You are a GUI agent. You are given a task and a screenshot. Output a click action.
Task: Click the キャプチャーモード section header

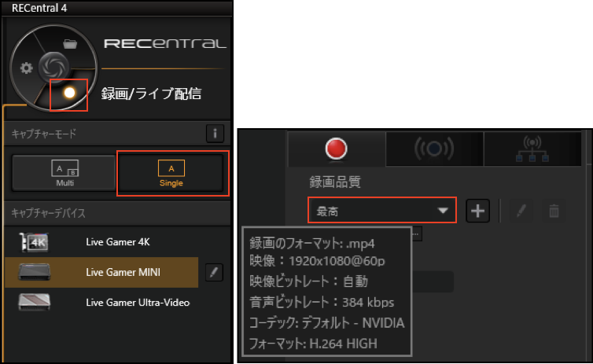(x=44, y=134)
